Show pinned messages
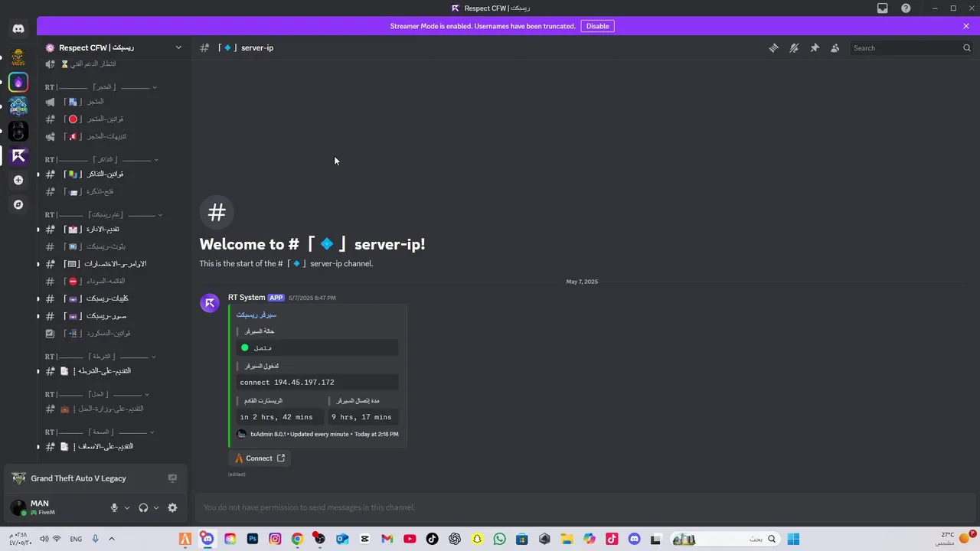Viewport: 980px width, 551px height. tap(815, 47)
